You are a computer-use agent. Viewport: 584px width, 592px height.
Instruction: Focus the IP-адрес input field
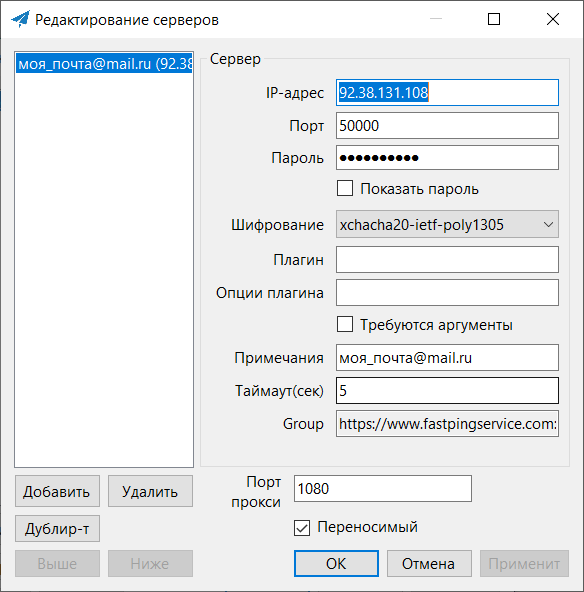[447, 92]
